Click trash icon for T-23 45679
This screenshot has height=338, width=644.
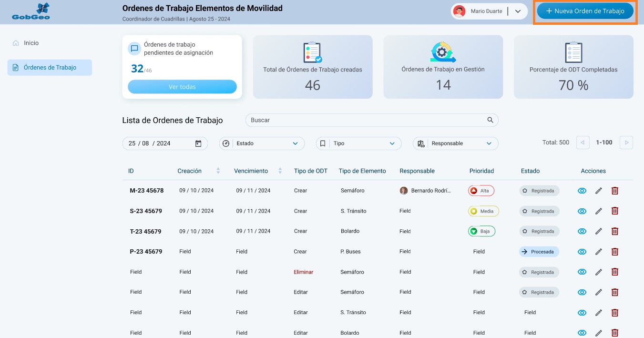615,231
